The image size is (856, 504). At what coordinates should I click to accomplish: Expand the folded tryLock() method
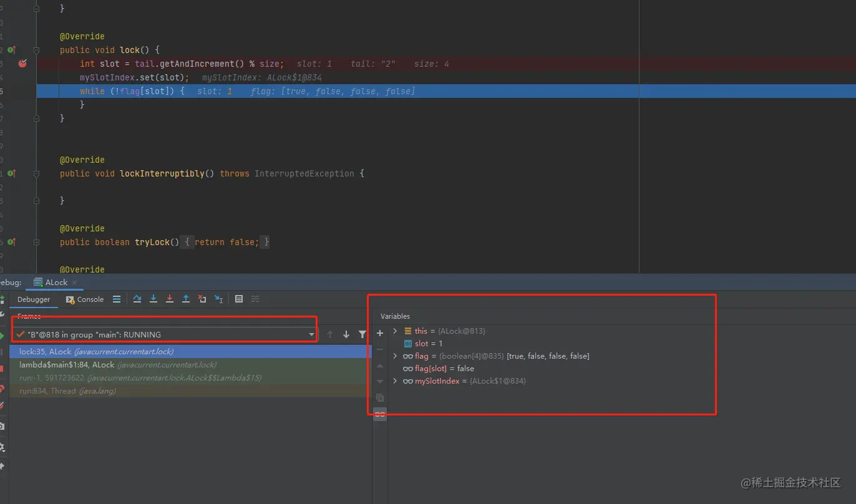click(x=37, y=242)
